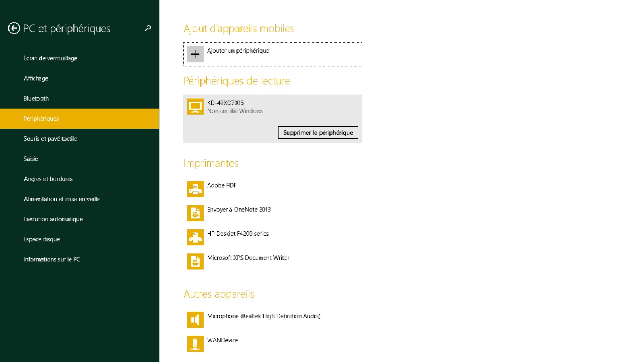Select KD-49XD7005 device name
The image size is (644, 362).
click(225, 103)
